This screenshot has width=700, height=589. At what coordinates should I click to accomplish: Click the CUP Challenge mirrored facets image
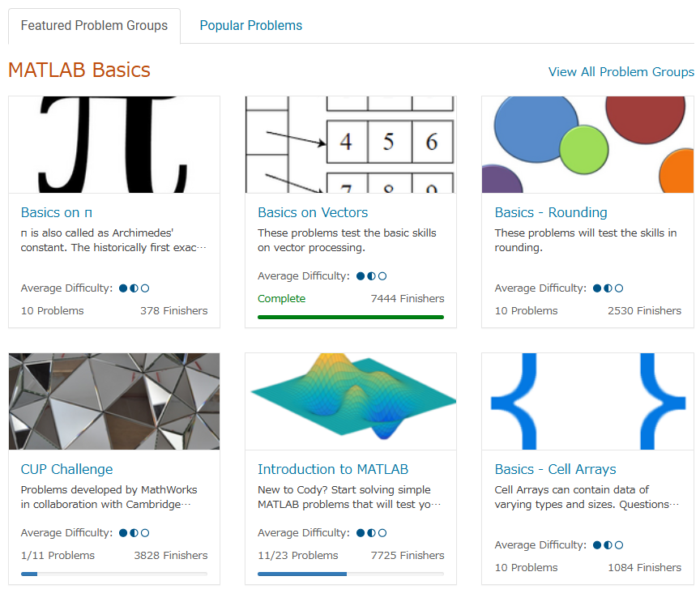click(x=114, y=401)
